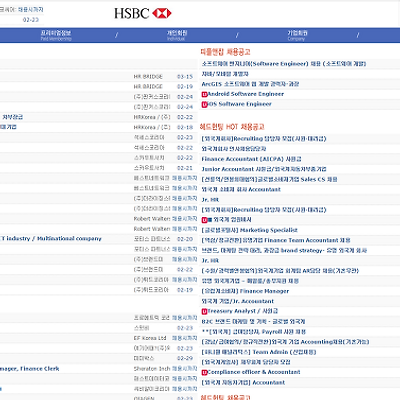This screenshot has height=400, width=400.
Task: Open the Software Engineer job posting
Action: tap(284, 64)
